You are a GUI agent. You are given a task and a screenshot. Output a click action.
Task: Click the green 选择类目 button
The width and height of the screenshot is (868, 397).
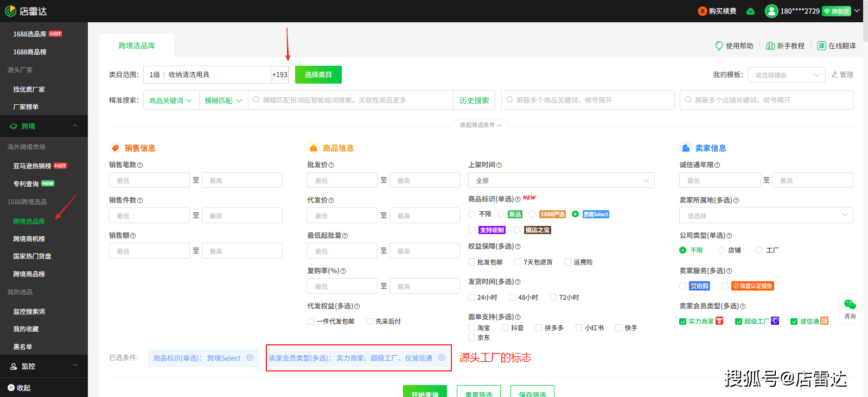(318, 75)
